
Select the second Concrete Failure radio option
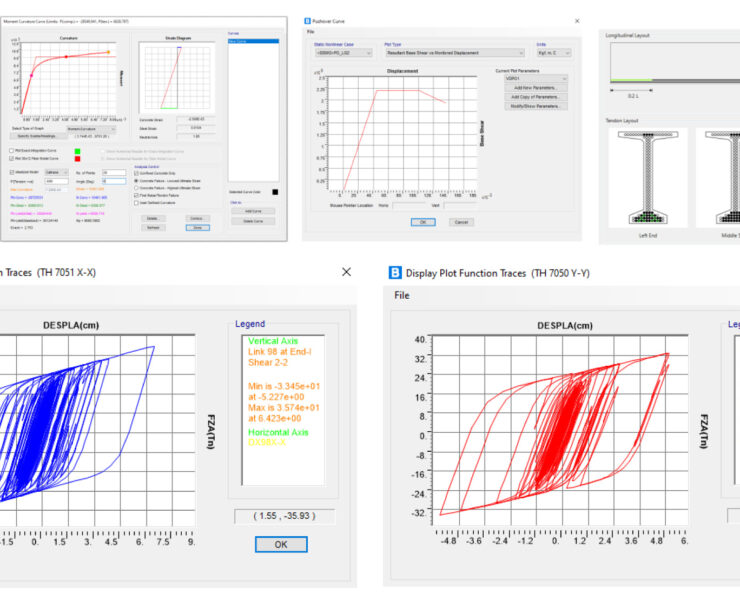click(136, 188)
